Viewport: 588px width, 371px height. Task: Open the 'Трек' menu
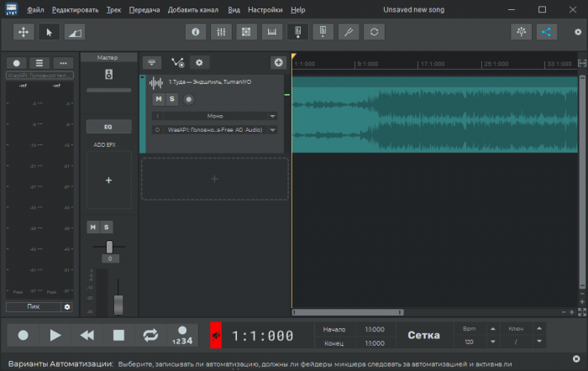pyautogui.click(x=113, y=9)
